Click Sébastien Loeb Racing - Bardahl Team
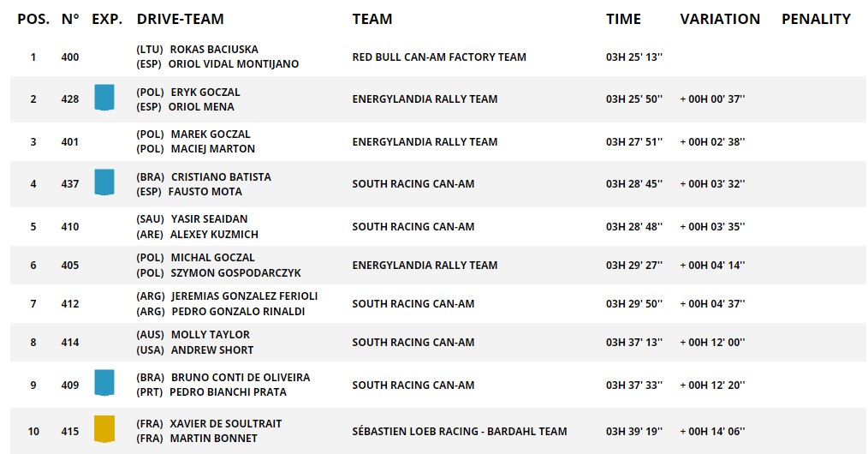The width and height of the screenshot is (868, 454). pyautogui.click(x=460, y=432)
